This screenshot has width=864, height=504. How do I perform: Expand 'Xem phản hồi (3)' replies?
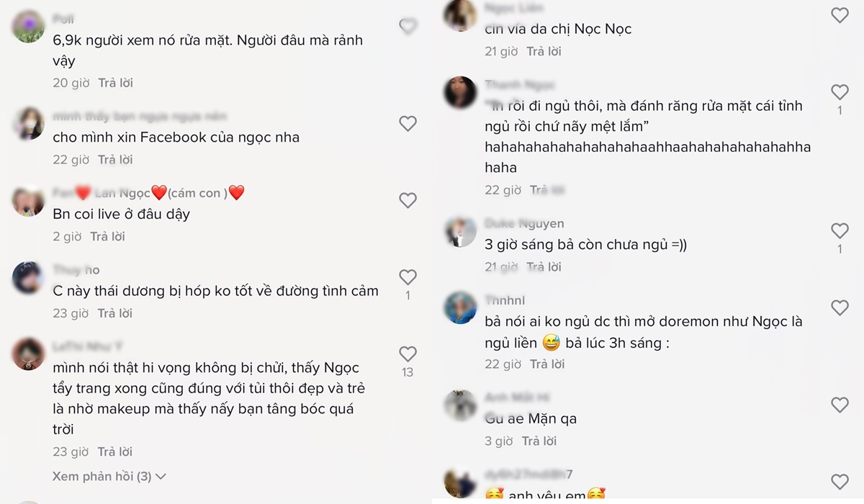coord(109,476)
